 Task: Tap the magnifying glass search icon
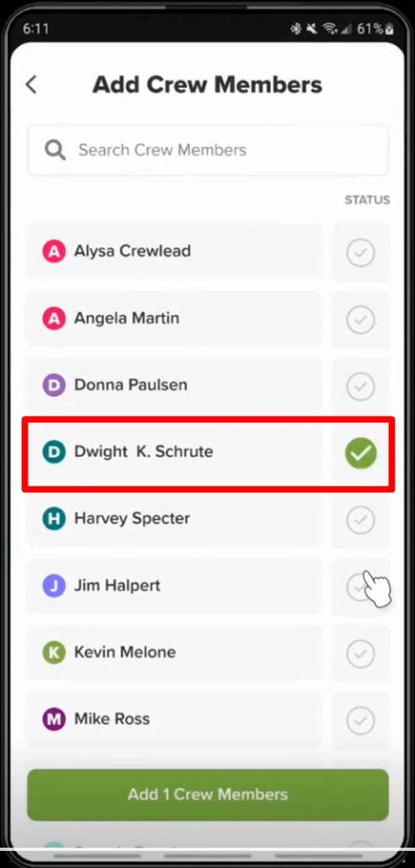point(55,150)
